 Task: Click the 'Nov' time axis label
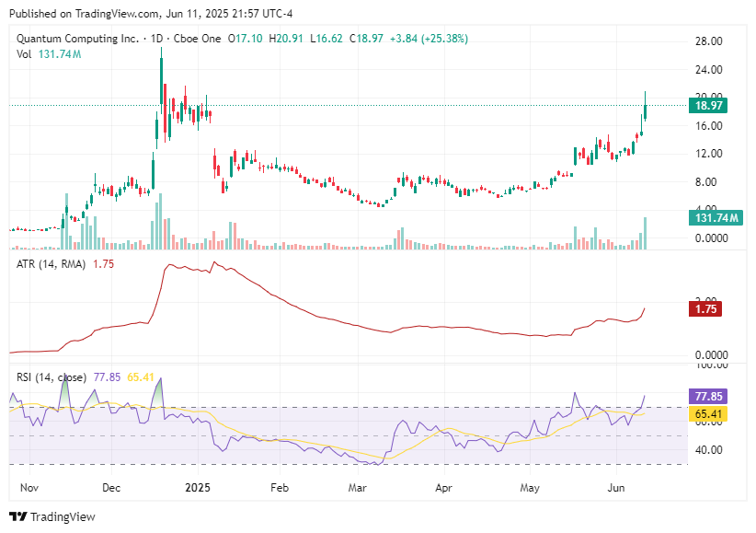coord(29,488)
